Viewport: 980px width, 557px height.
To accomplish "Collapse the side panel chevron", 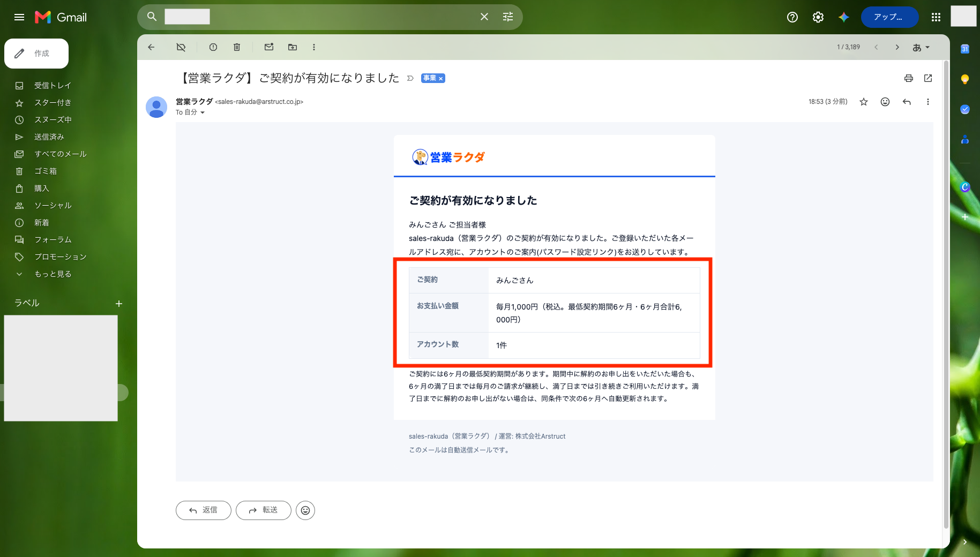I will (965, 542).
